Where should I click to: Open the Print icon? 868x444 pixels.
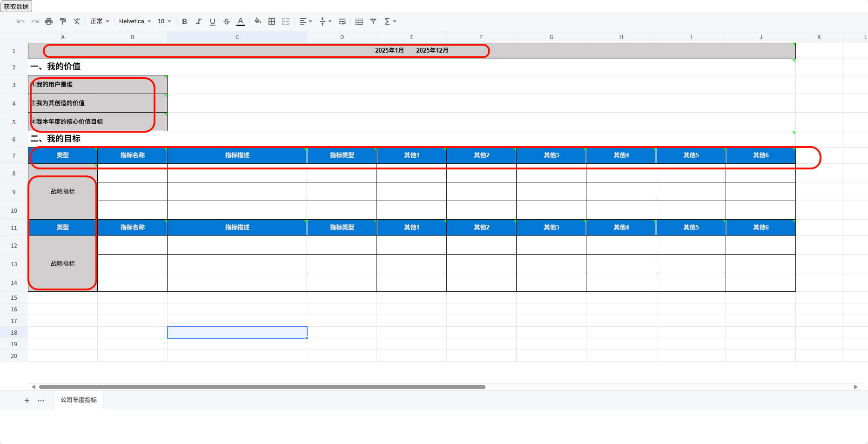[x=48, y=21]
